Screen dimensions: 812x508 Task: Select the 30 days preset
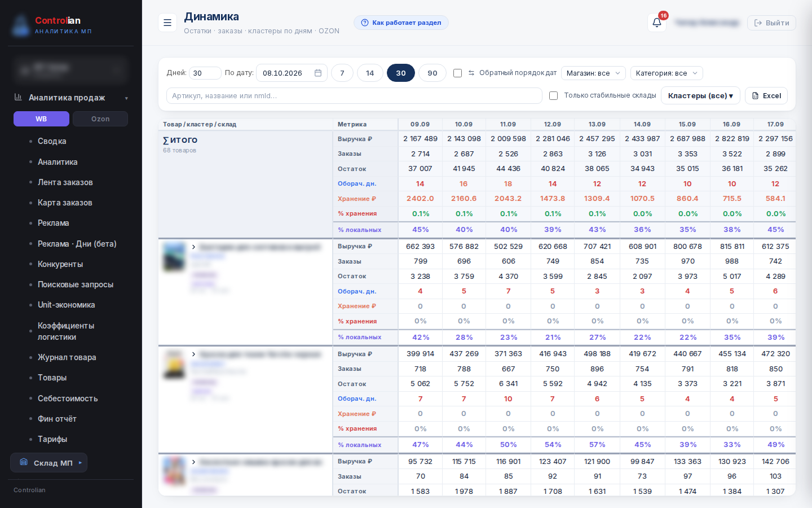pyautogui.click(x=401, y=73)
